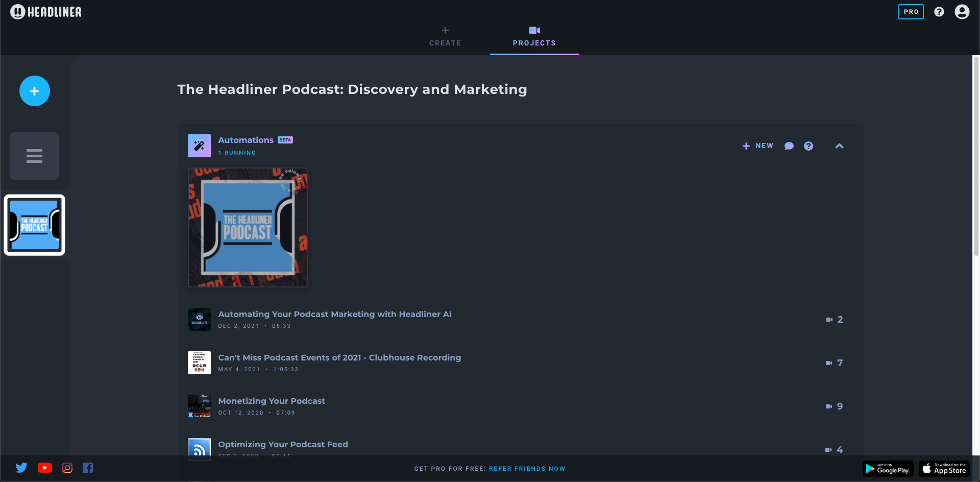Viewport: 980px width, 482px height.
Task: Click video count 4 for Optimizing episode
Action: click(835, 450)
